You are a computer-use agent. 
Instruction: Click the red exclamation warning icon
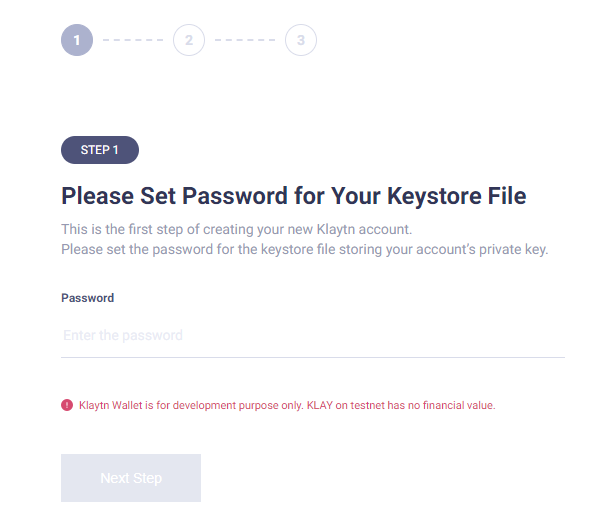pyautogui.click(x=67, y=405)
